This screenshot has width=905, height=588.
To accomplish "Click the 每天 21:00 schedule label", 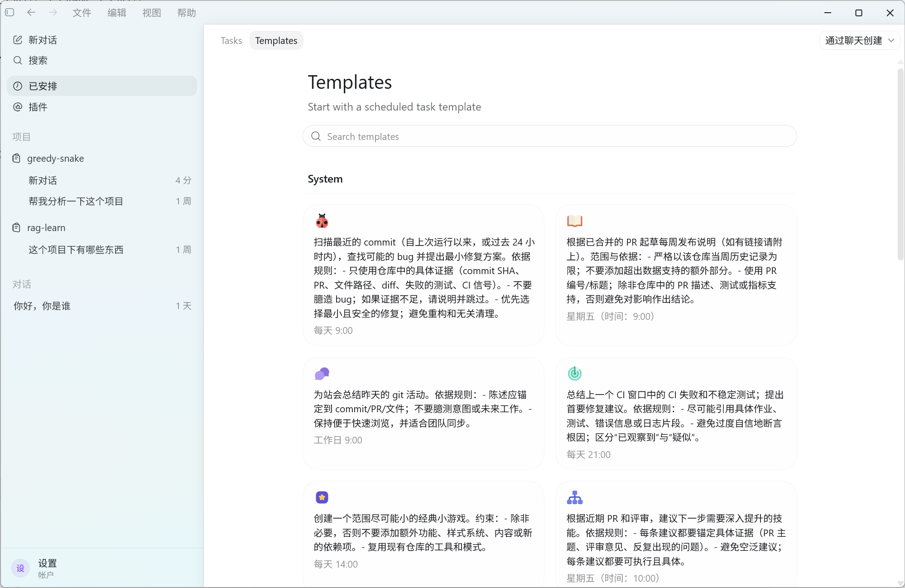I will pos(588,455).
